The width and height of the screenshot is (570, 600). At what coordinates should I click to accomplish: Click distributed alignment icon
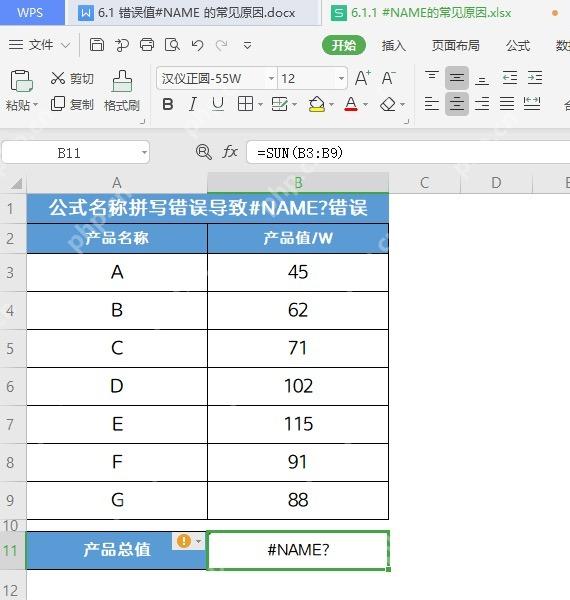pyautogui.click(x=532, y=104)
